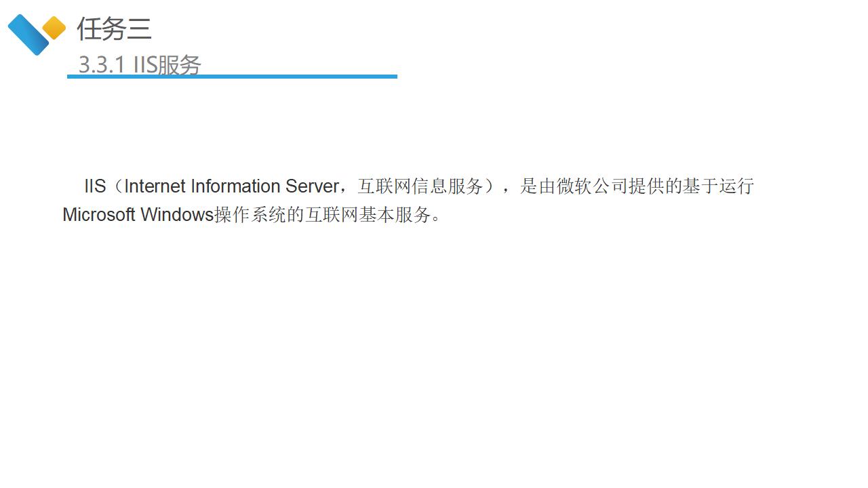Image resolution: width=868 pixels, height=488 pixels.
Task: Click the word IIS starting the paragraph
Action: [x=95, y=186]
